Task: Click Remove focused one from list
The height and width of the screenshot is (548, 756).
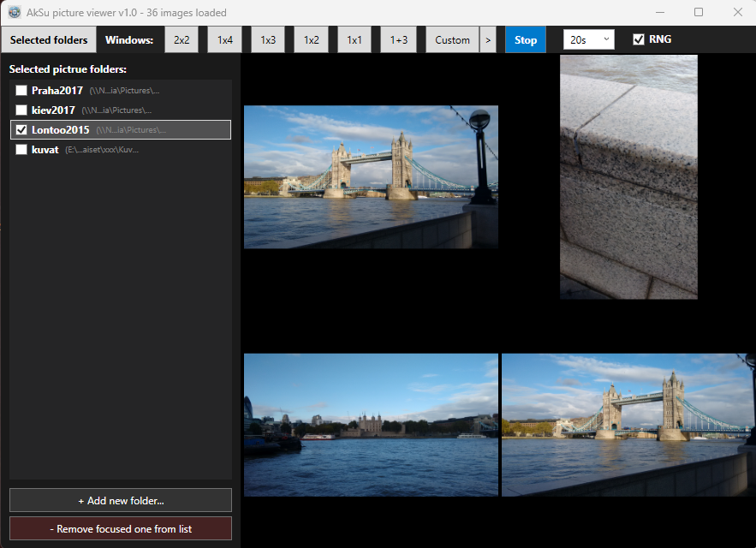Action: pyautogui.click(x=121, y=528)
